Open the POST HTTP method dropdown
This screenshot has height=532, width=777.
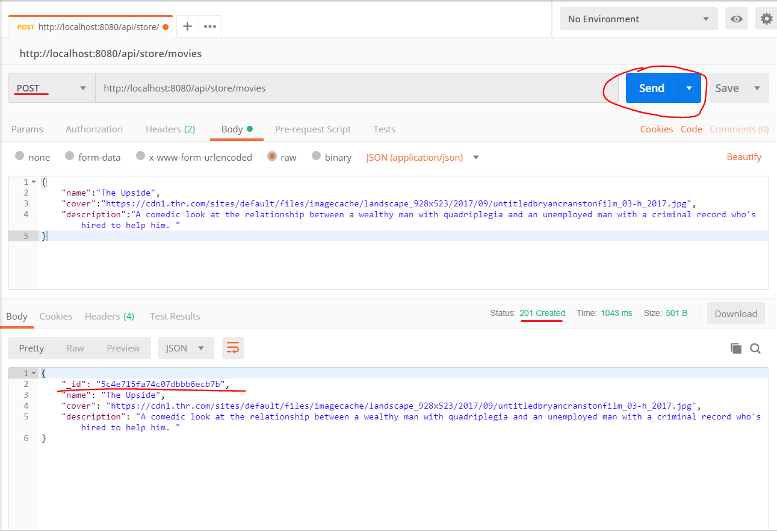tap(51, 88)
